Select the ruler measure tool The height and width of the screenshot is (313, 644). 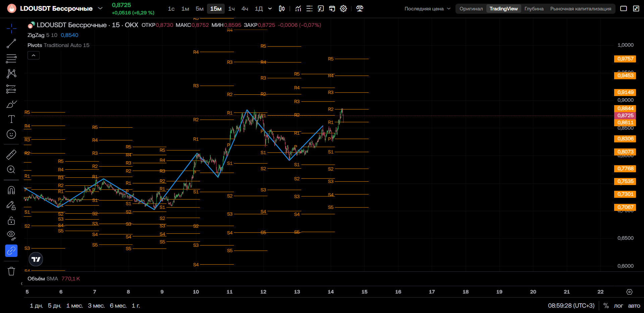(11, 154)
